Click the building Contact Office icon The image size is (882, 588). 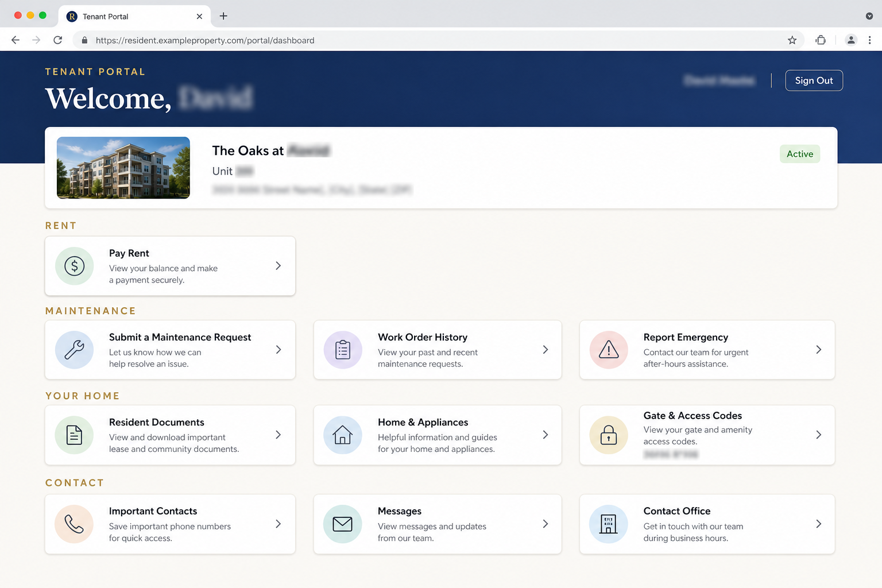(609, 524)
